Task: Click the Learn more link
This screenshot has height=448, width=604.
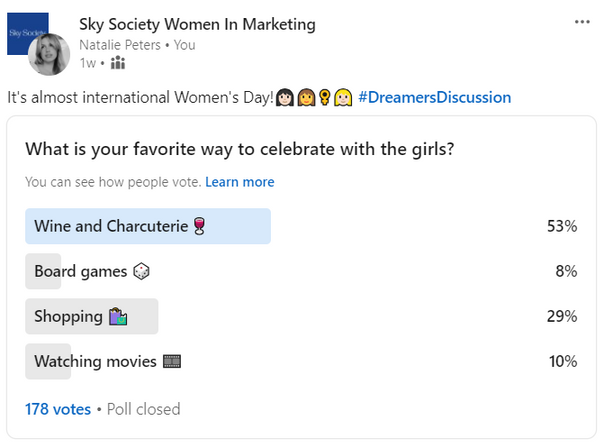Action: (x=240, y=182)
